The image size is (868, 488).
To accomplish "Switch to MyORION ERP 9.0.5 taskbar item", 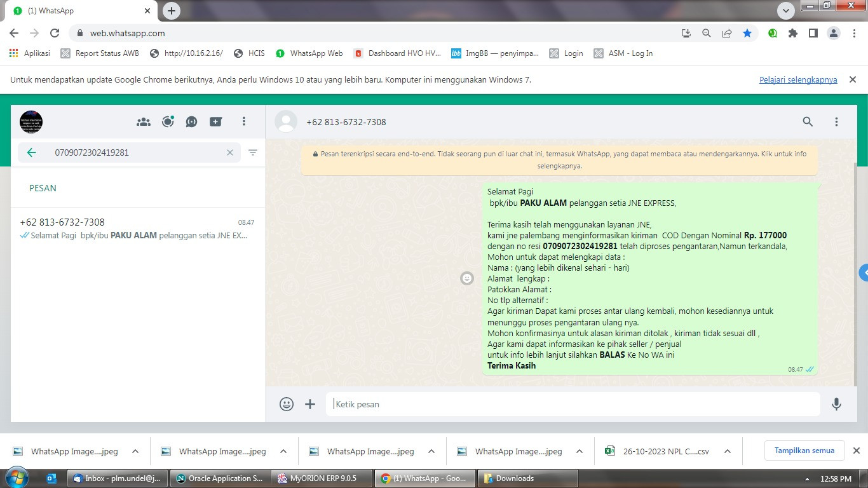I will tap(322, 478).
